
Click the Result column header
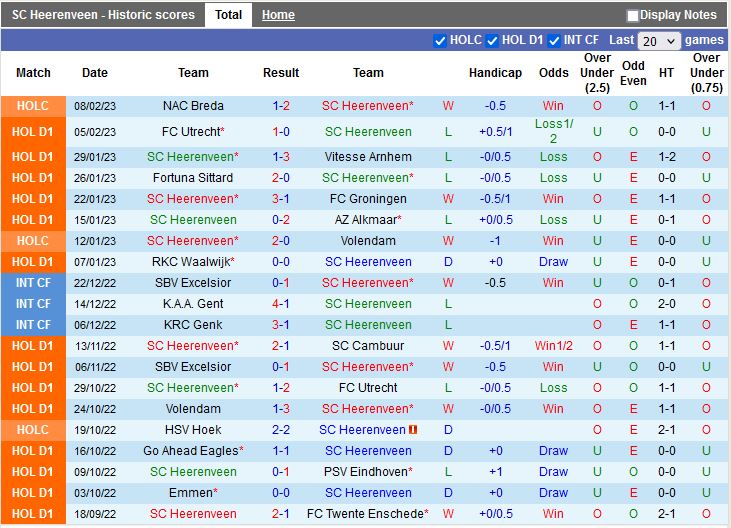click(x=281, y=73)
